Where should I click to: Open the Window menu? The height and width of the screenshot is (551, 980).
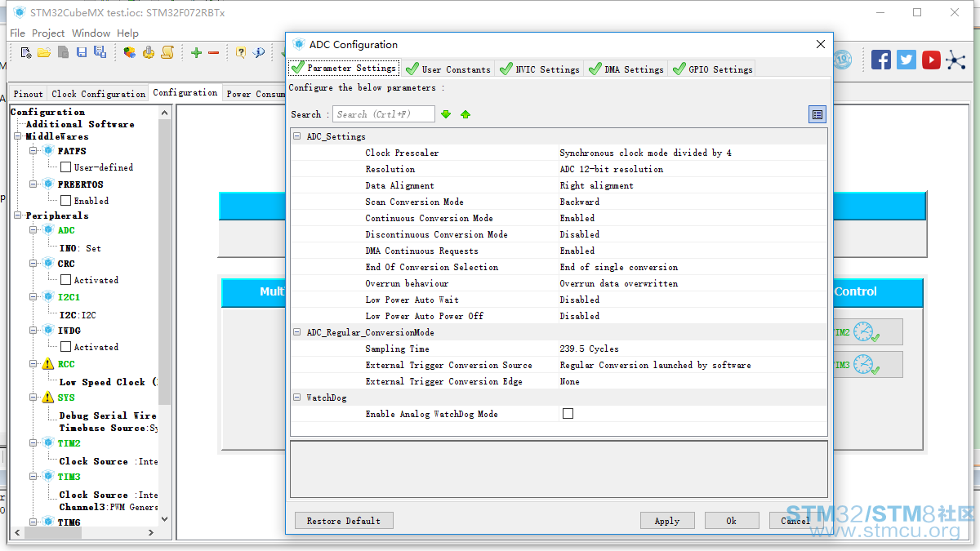tap(91, 33)
